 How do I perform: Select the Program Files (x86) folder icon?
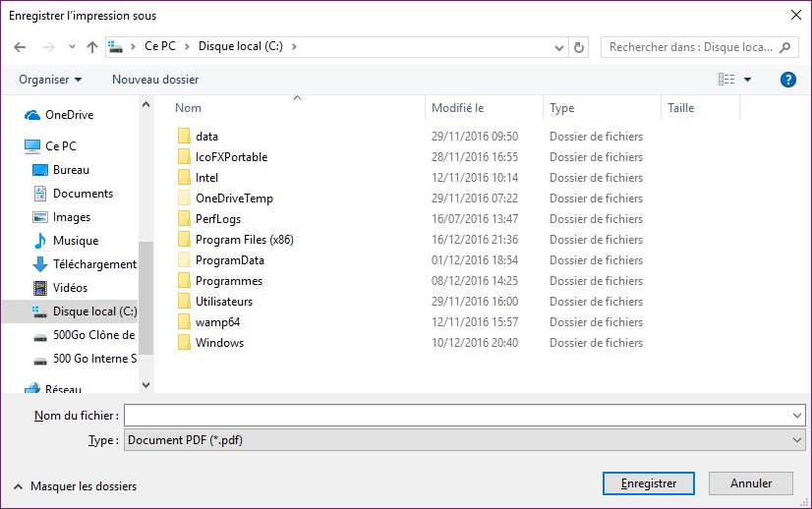184,240
